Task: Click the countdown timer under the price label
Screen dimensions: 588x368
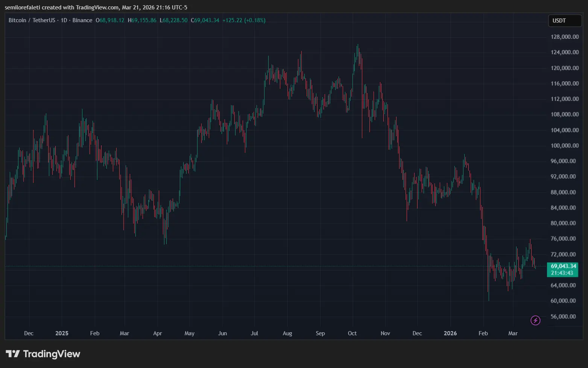Action: (x=562, y=273)
